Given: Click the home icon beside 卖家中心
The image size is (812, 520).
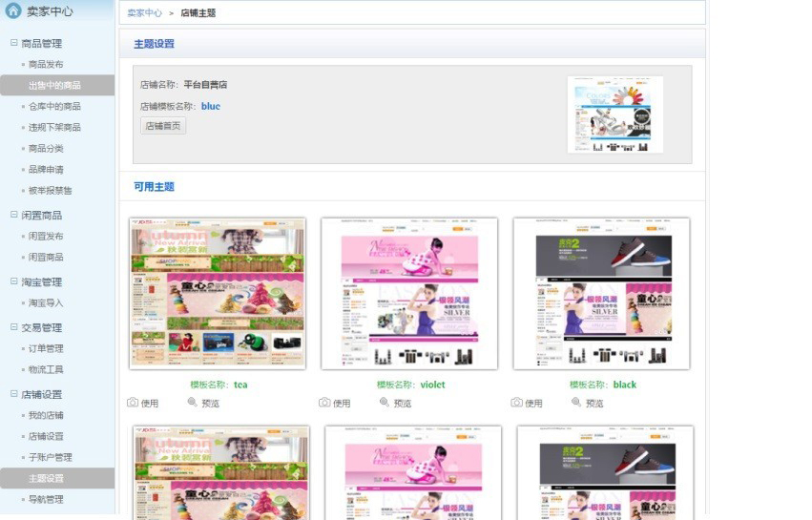Looking at the screenshot, I should tap(13, 10).
